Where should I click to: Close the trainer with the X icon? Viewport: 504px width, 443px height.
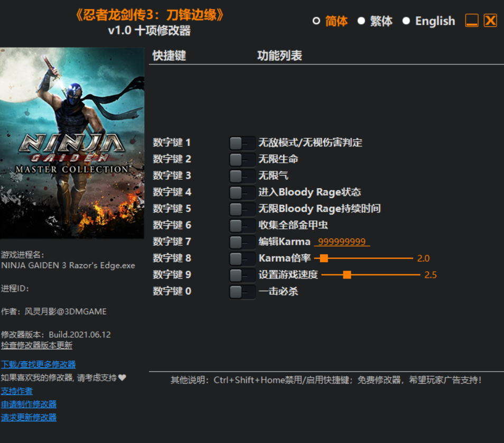pos(490,21)
